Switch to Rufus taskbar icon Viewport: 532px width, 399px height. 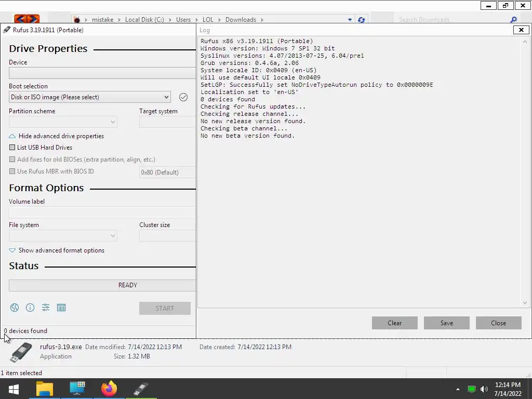[141, 389]
